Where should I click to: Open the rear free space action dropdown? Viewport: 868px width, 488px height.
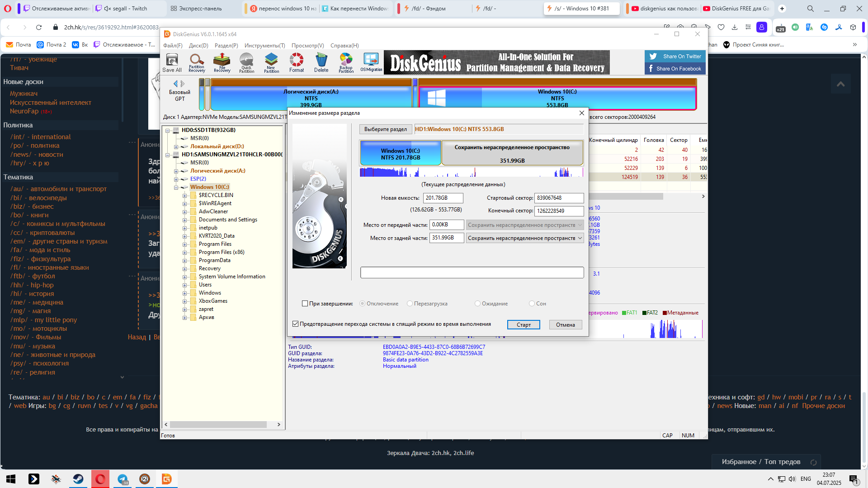click(x=524, y=238)
